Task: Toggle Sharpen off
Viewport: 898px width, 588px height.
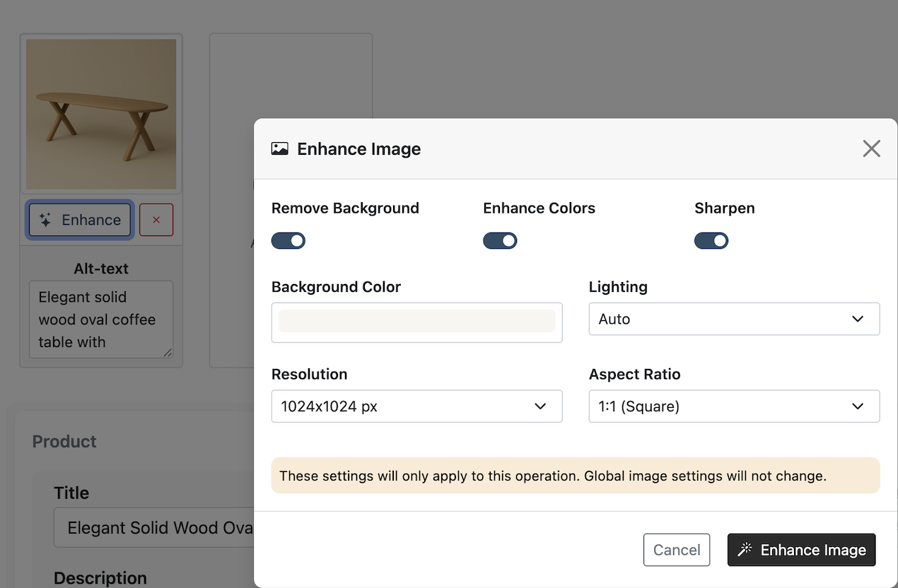Action: tap(711, 240)
